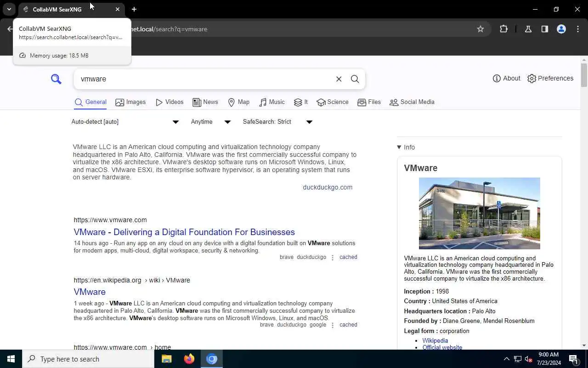Open the browser profile avatar
This screenshot has height=368, width=588.
coord(561,29)
